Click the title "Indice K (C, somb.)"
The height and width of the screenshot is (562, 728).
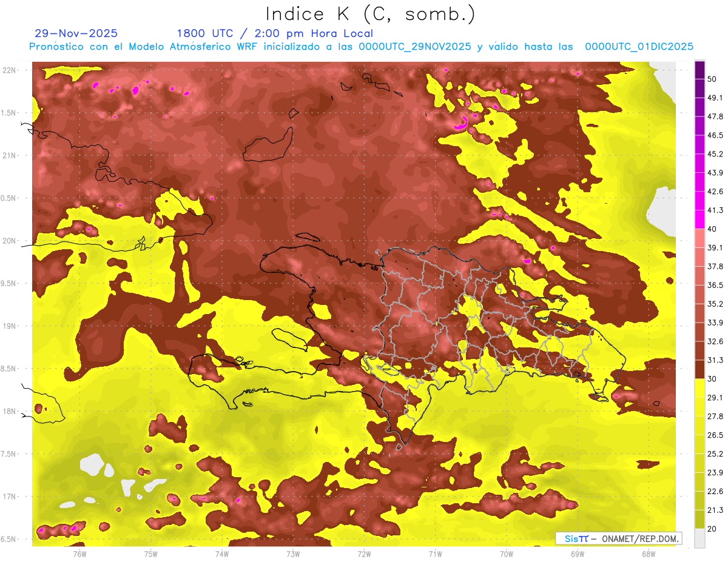pyautogui.click(x=370, y=14)
